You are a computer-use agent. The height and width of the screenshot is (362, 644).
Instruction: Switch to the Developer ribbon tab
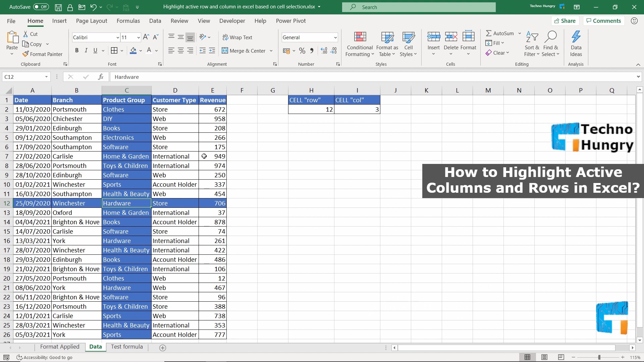[x=232, y=21]
